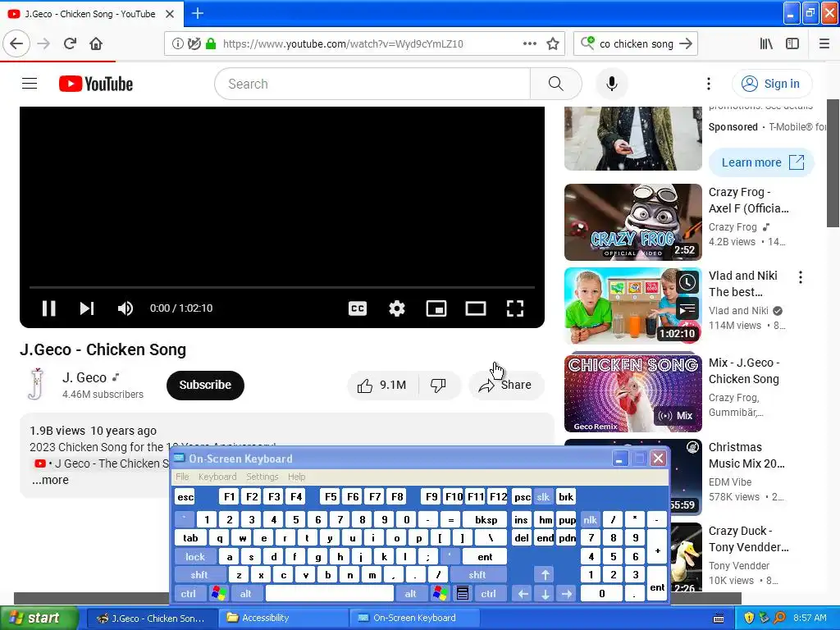
Task: Toggle closed captions on the player
Action: (x=358, y=308)
